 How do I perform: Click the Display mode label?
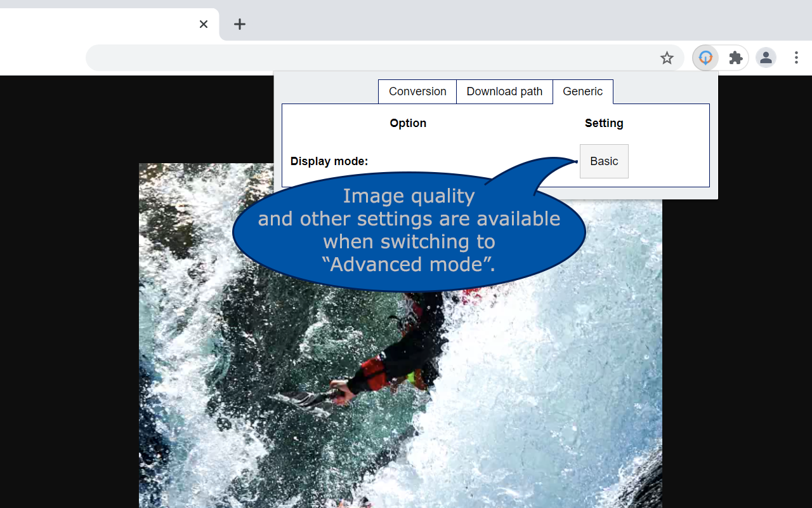[x=329, y=161]
